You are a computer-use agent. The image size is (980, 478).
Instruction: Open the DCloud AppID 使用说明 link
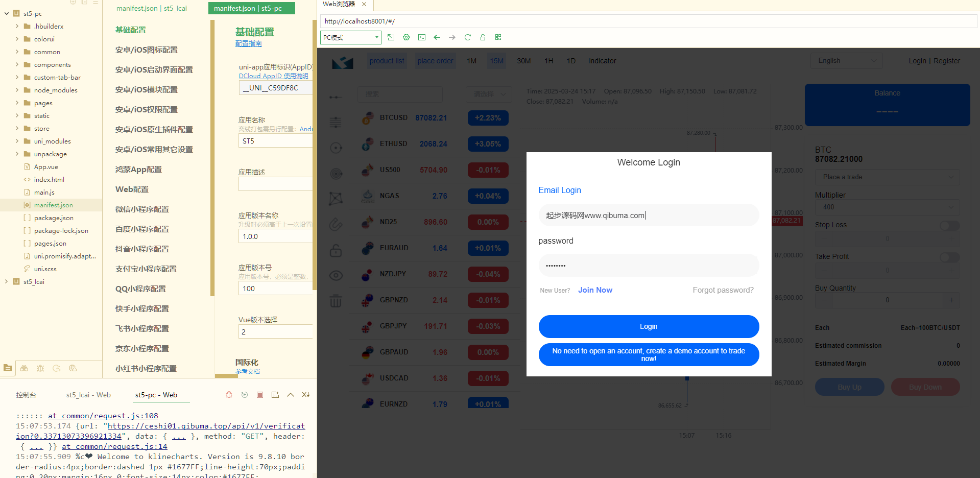[x=274, y=76]
